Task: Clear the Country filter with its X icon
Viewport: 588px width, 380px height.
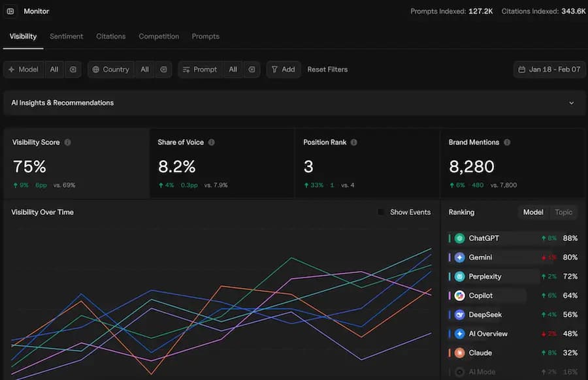Action: click(163, 69)
